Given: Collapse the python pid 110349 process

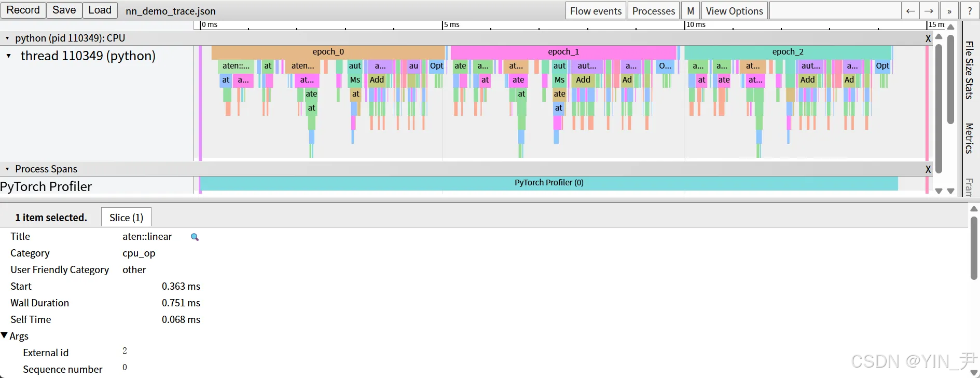Looking at the screenshot, I should pos(7,38).
